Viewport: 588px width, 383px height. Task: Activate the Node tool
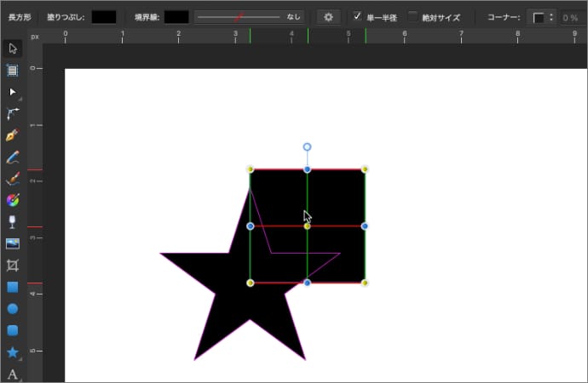13,91
